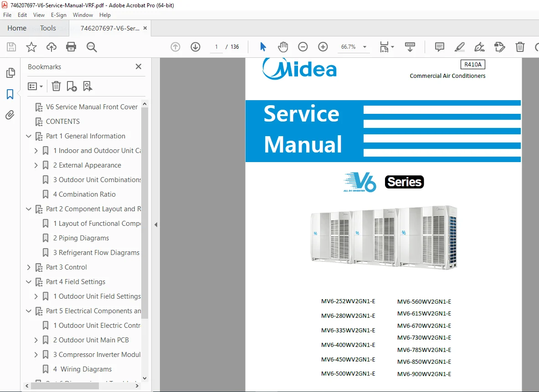Open Page Thumbnails sidebar panel
The image size is (539, 392).
(x=10, y=72)
